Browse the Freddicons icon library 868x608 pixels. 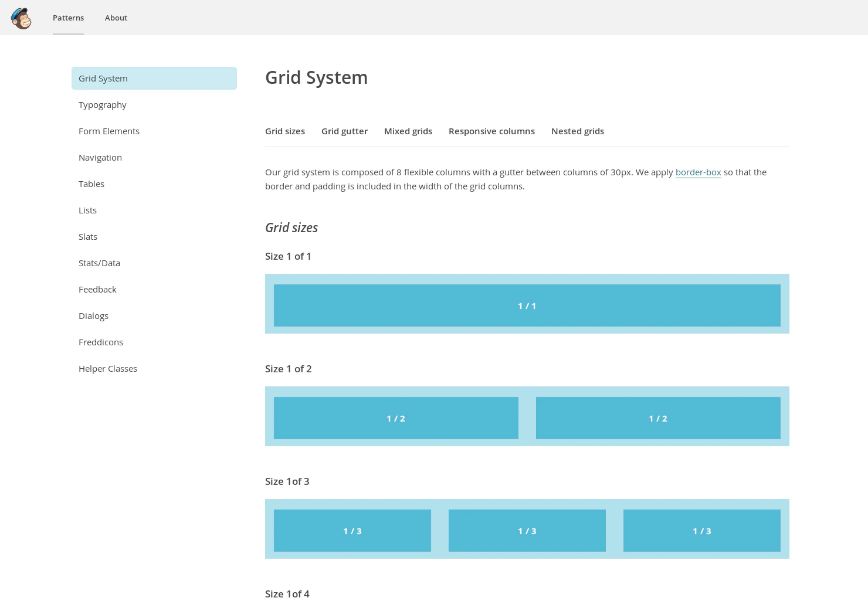click(101, 342)
